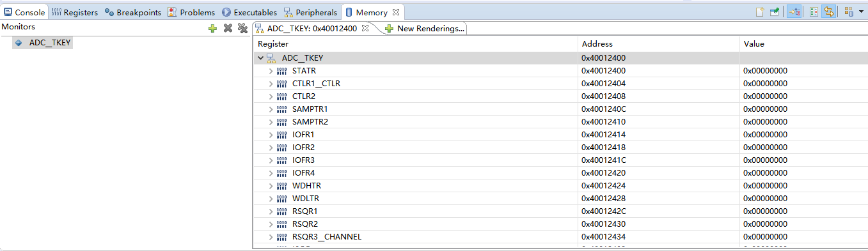This screenshot has height=251, width=868.
Task: Expand the CTLR2 register
Action: [271, 96]
